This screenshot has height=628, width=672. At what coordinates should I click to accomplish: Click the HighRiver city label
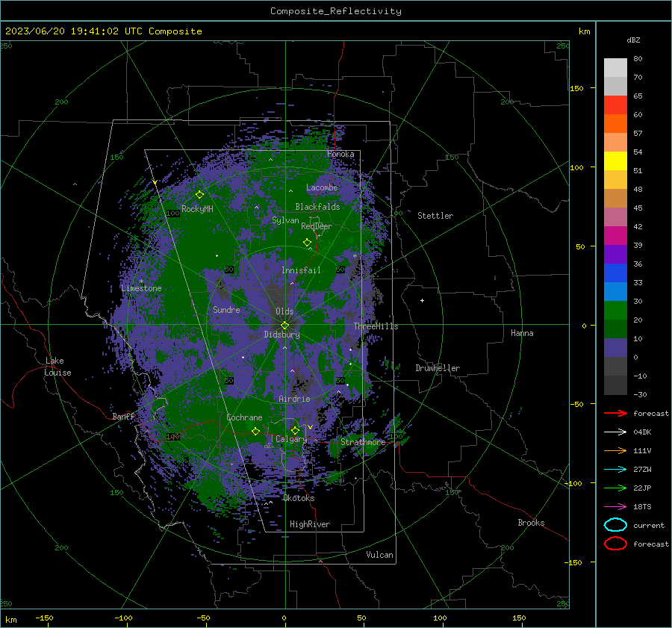point(310,524)
